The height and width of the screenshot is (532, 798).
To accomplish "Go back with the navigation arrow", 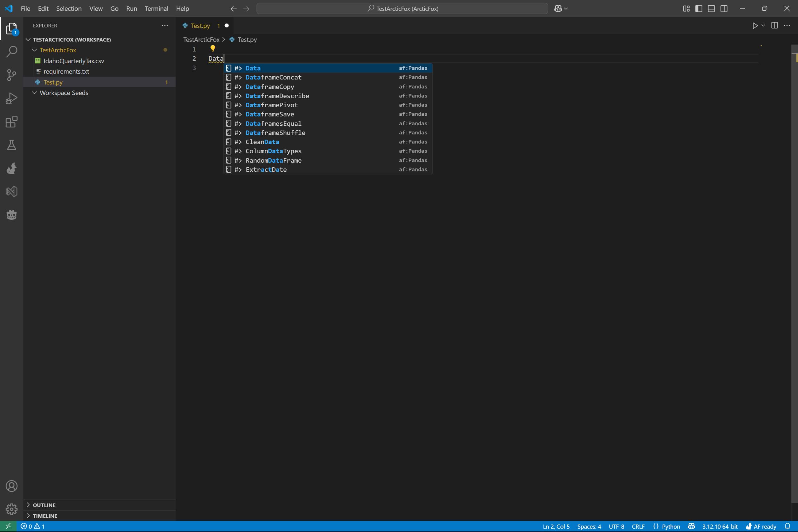I will (233, 9).
